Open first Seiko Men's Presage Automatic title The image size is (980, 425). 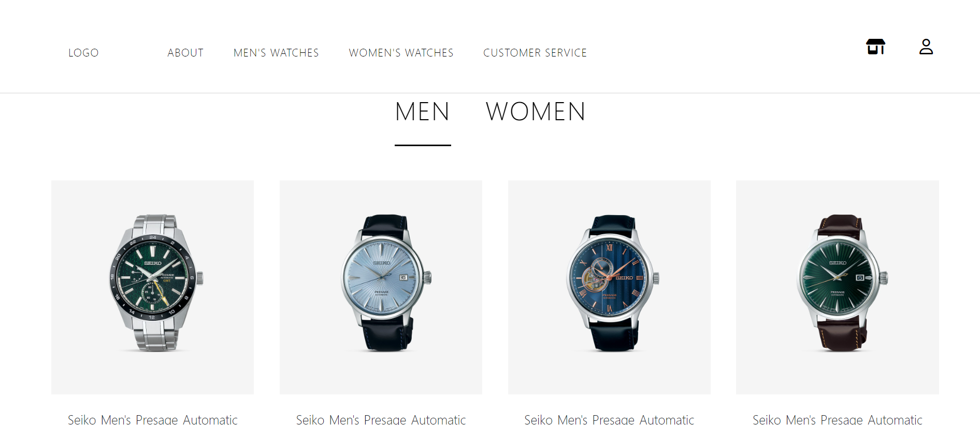point(152,419)
